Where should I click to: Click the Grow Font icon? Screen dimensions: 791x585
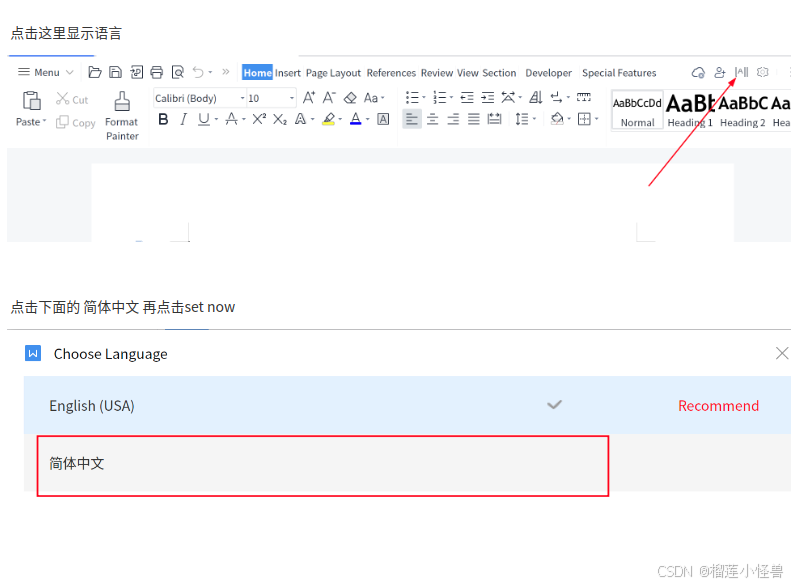point(309,97)
